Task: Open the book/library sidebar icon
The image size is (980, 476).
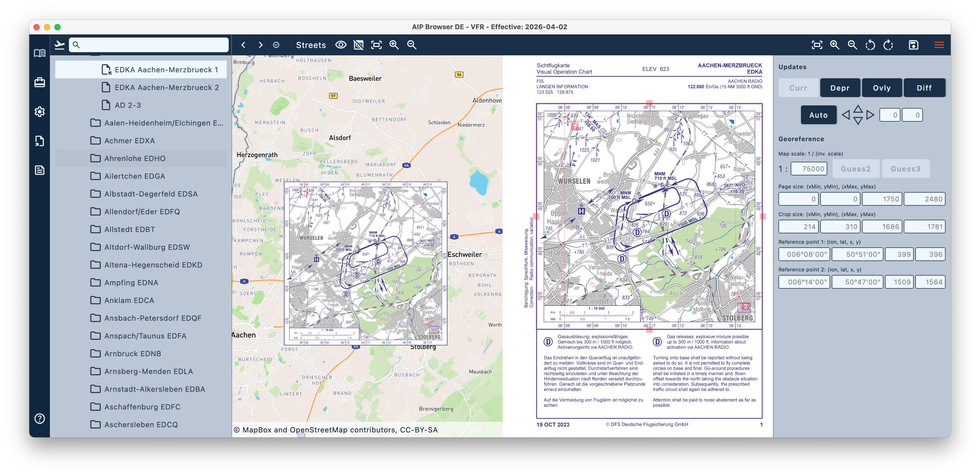Action: 40,53
